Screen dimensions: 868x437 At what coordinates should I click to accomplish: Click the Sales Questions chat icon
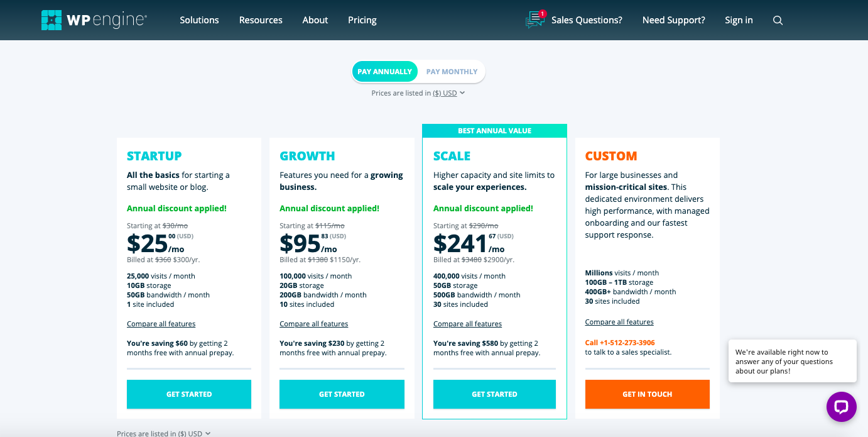pos(534,20)
